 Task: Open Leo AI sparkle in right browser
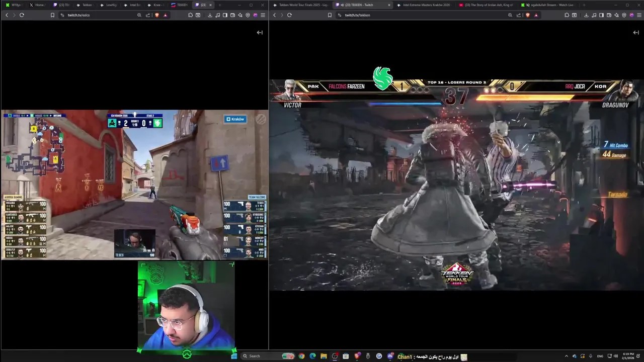pyautogui.click(x=616, y=15)
